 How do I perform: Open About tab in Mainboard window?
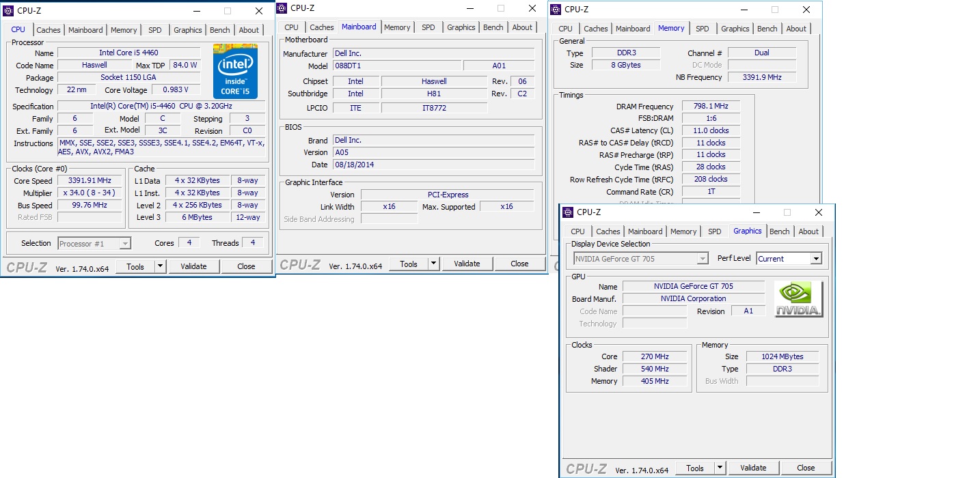point(522,27)
